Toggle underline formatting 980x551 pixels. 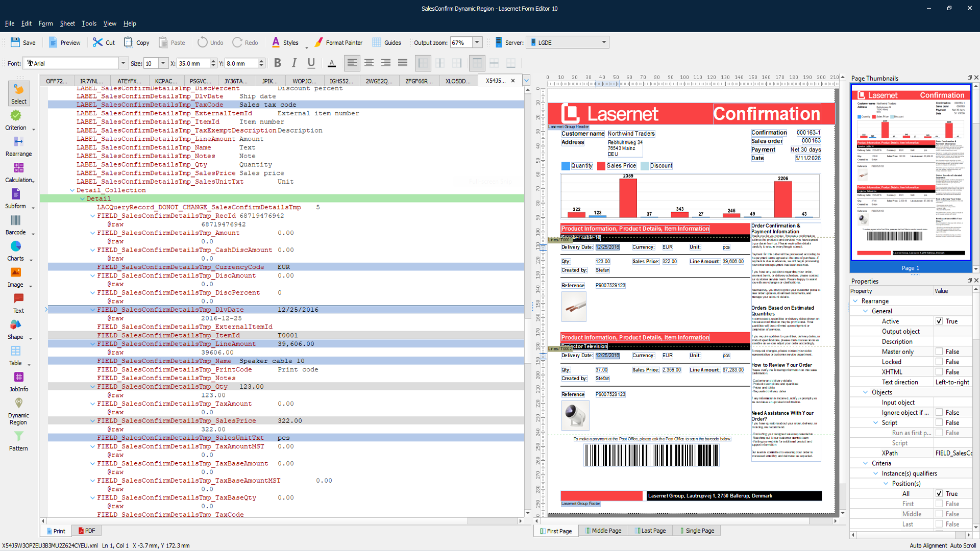pos(311,63)
